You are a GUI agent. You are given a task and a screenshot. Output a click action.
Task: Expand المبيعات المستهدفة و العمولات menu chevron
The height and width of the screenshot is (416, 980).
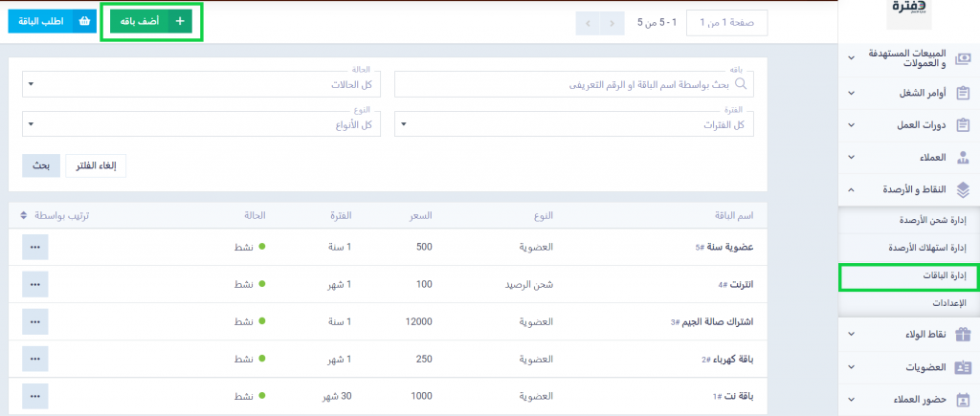(851, 58)
